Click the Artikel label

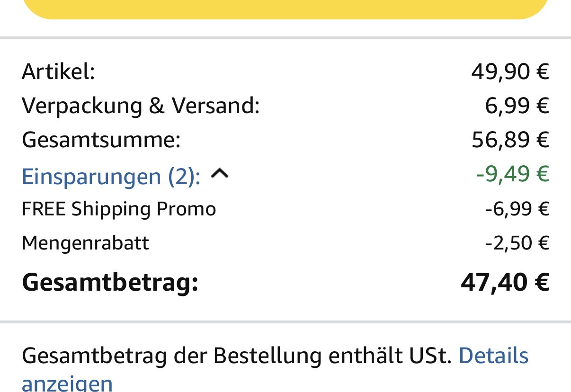point(58,72)
